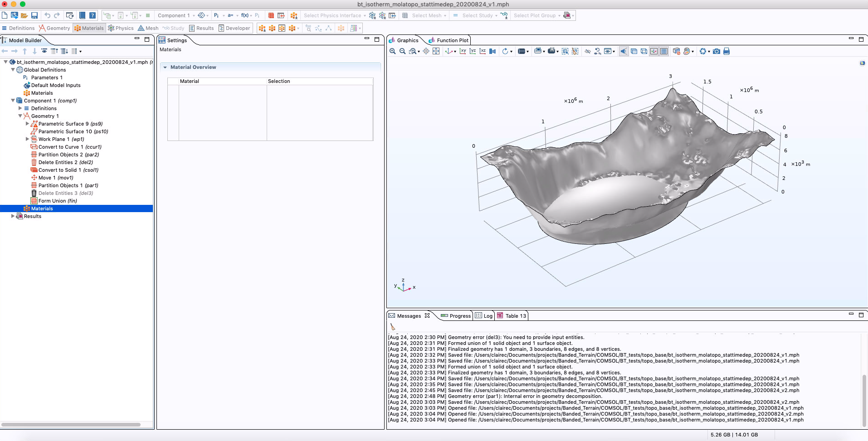Screen dimensions: 868x441
Task: Collapse the Material Overview section
Action: [165, 67]
